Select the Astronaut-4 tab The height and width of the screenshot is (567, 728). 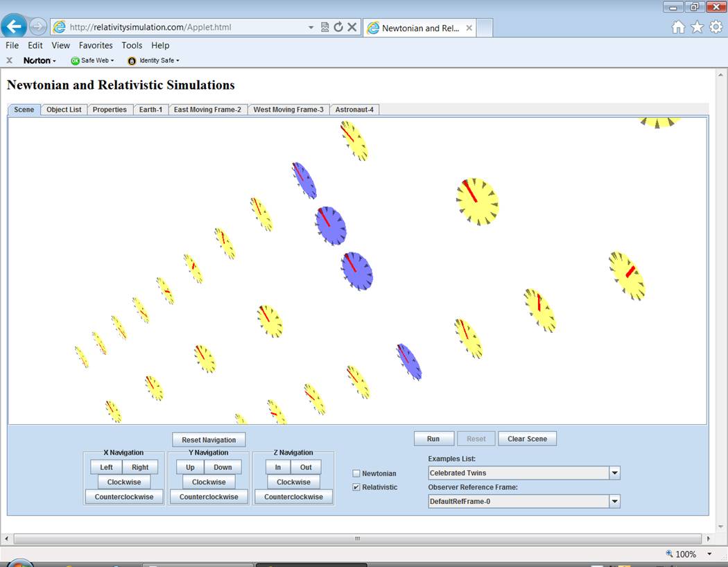pos(354,110)
